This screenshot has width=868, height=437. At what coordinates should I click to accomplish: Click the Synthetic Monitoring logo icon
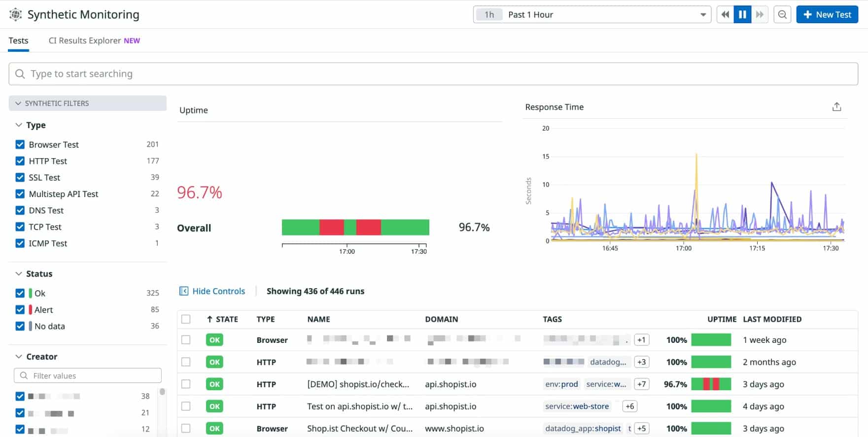coord(16,15)
